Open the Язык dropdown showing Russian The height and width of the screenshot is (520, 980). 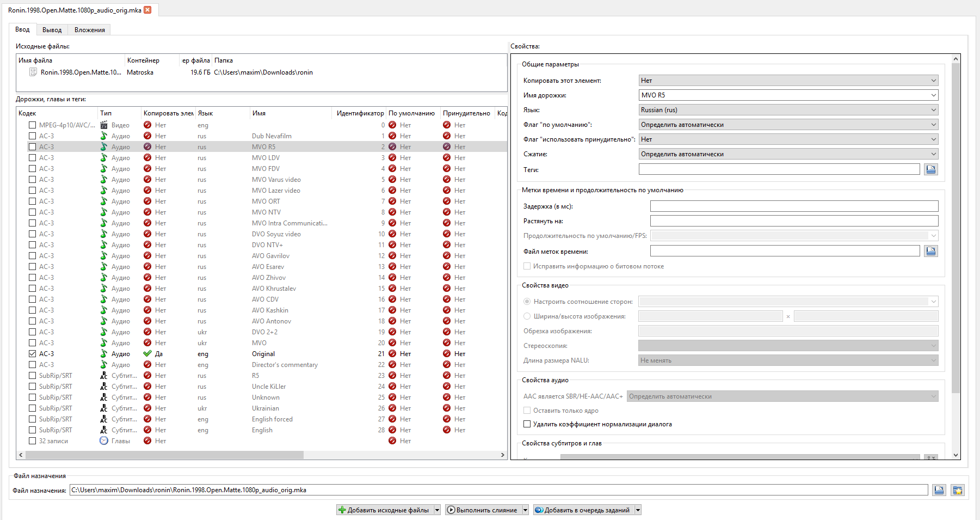point(788,110)
